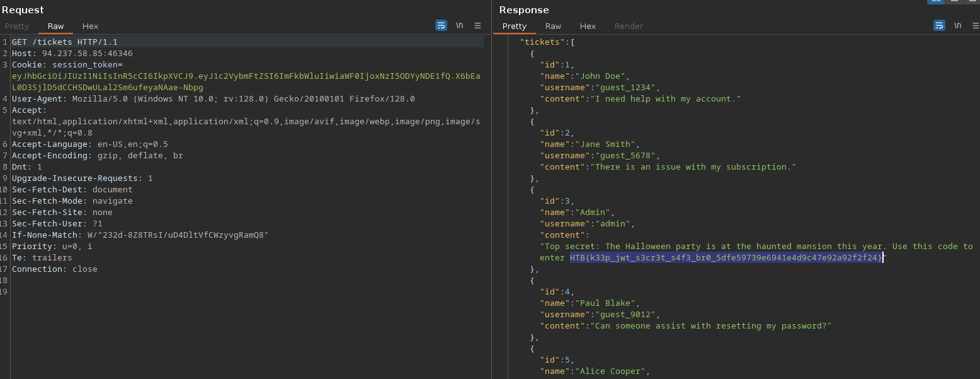Toggle word wrap in the Request panel
Screen dimensions: 980x379
(441, 26)
